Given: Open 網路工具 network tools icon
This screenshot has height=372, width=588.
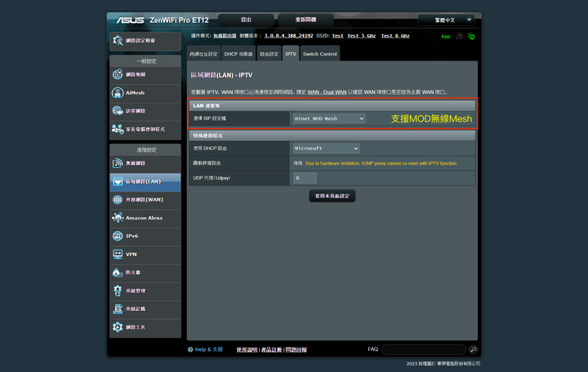Looking at the screenshot, I should (118, 327).
